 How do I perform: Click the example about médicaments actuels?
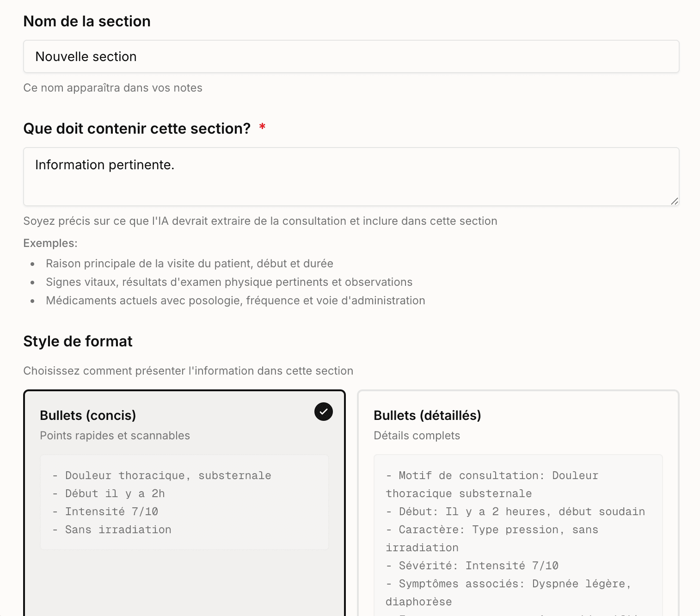pos(235,300)
